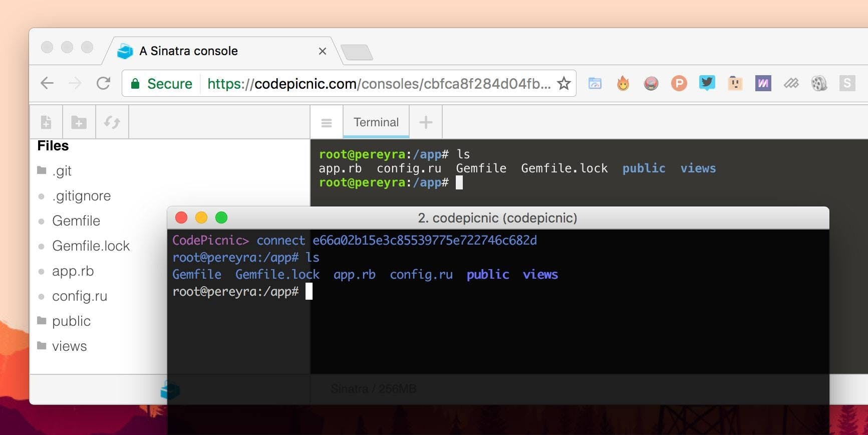The width and height of the screenshot is (868, 435).
Task: Reload the page
Action: (103, 83)
